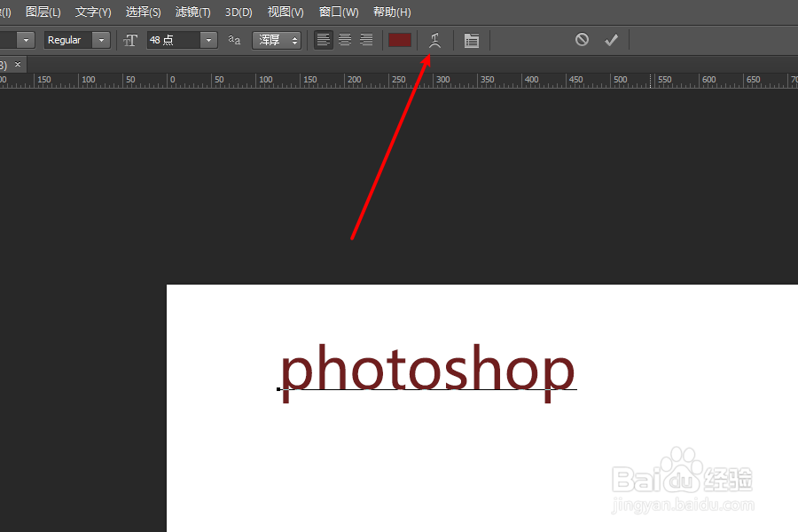798x532 pixels.
Task: Click the horizontal ruler at 300 mark
Action: [442, 80]
